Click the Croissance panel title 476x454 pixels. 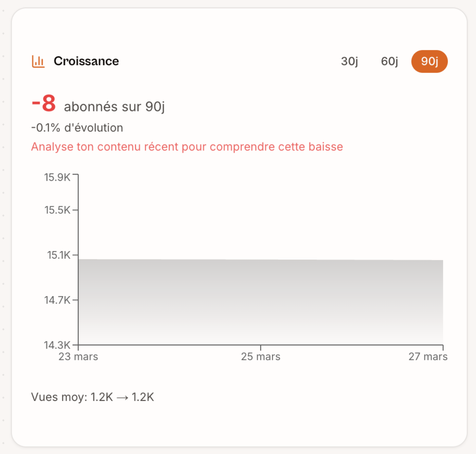click(x=86, y=61)
